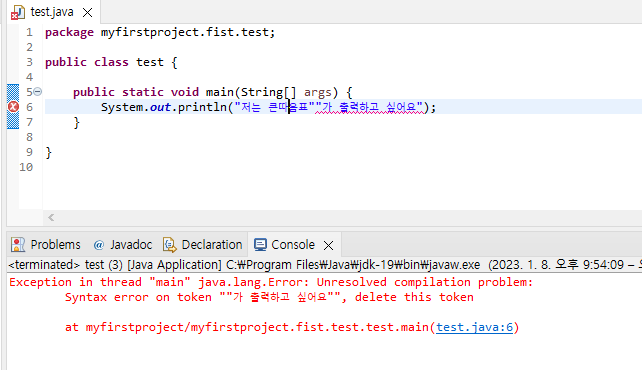Click line number 3 in the gutter
This screenshot has width=642, height=370.
(x=29, y=62)
